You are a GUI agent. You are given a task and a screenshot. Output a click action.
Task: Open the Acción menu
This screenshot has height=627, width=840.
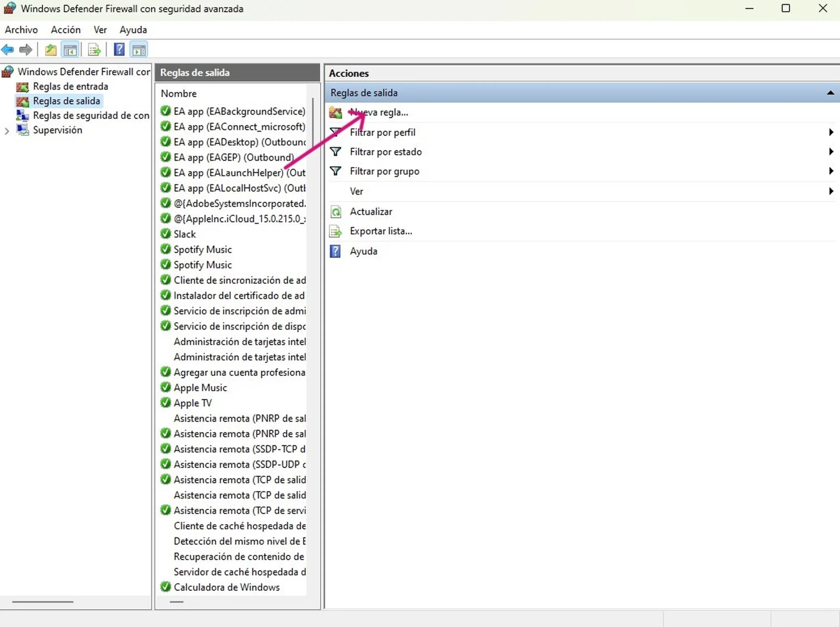[65, 30]
